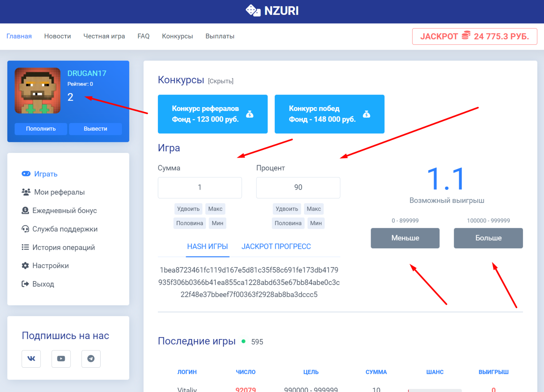Click the Процент input field
Image resolution: width=544 pixels, height=392 pixels.
click(x=298, y=187)
